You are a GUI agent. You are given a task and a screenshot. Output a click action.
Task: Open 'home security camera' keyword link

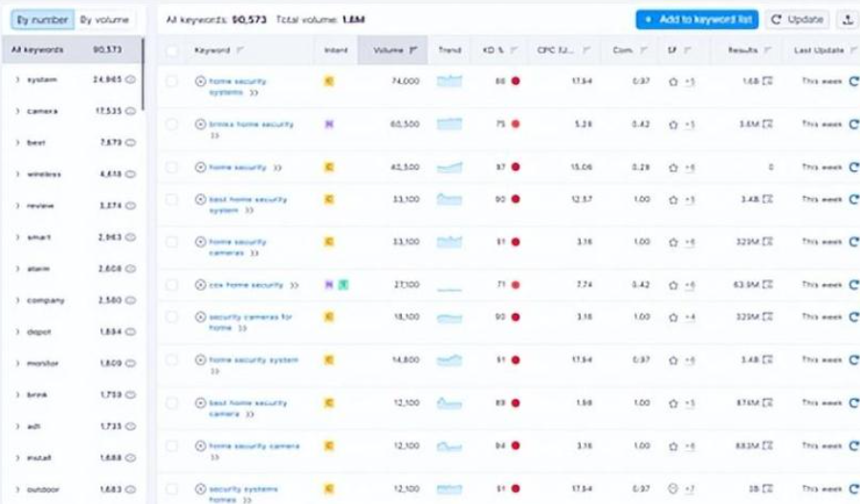click(x=254, y=446)
